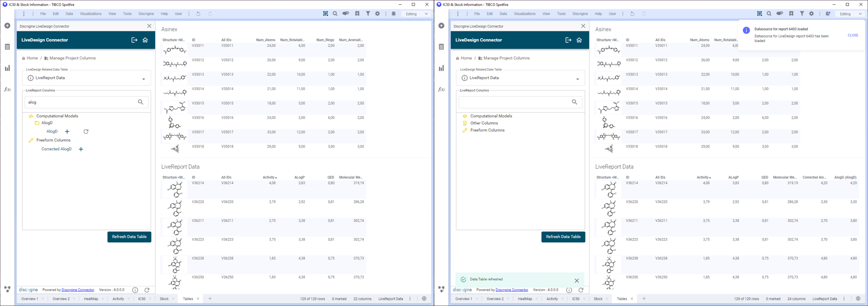
Task: Open the Tools menu in right window
Action: tap(561, 14)
